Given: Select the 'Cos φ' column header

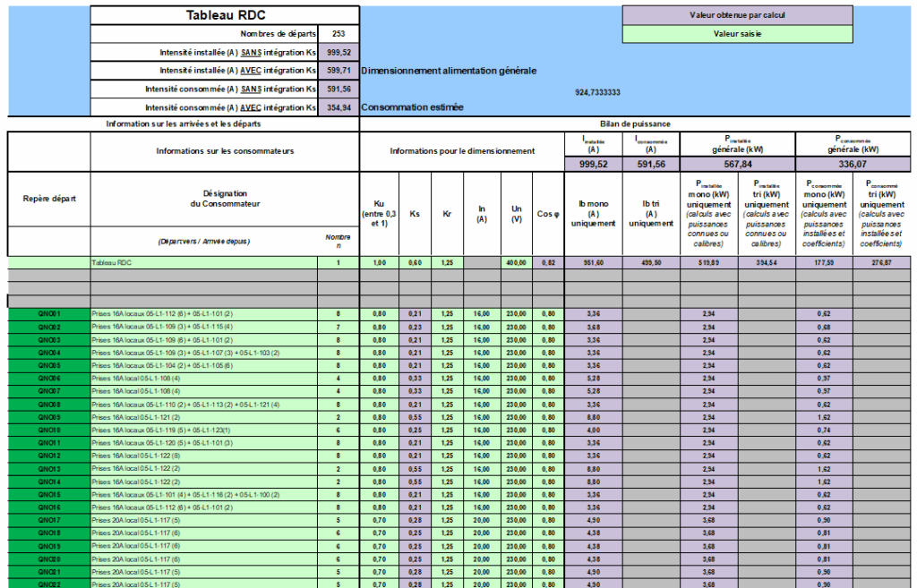Looking at the screenshot, I should [x=548, y=213].
